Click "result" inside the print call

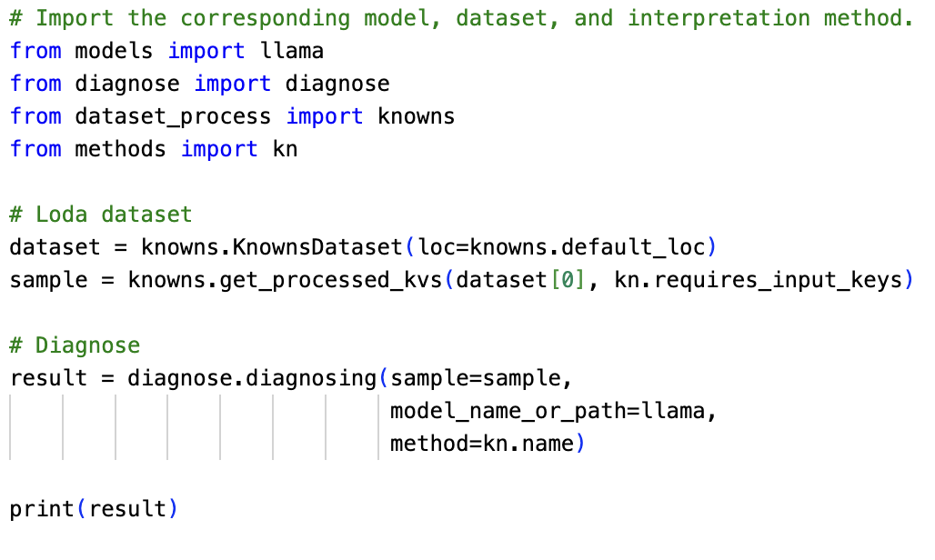127,509
